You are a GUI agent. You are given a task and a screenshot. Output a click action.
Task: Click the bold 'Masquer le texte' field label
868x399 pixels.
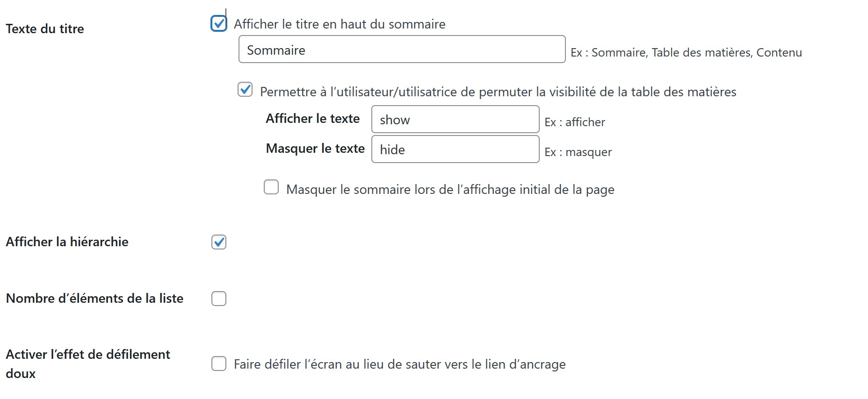pyautogui.click(x=315, y=149)
